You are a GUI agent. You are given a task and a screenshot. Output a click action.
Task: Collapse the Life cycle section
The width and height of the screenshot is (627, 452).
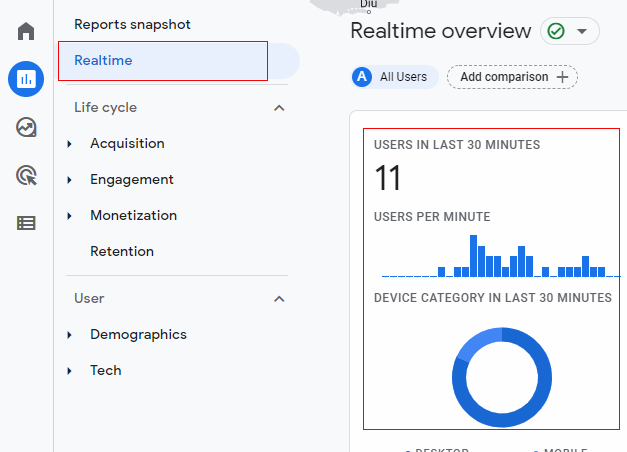point(279,108)
